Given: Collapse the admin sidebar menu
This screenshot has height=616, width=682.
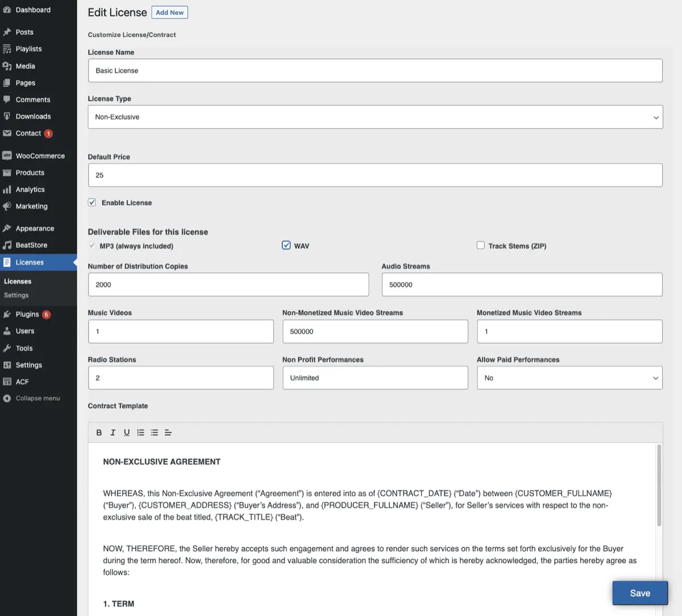Looking at the screenshot, I should point(38,398).
